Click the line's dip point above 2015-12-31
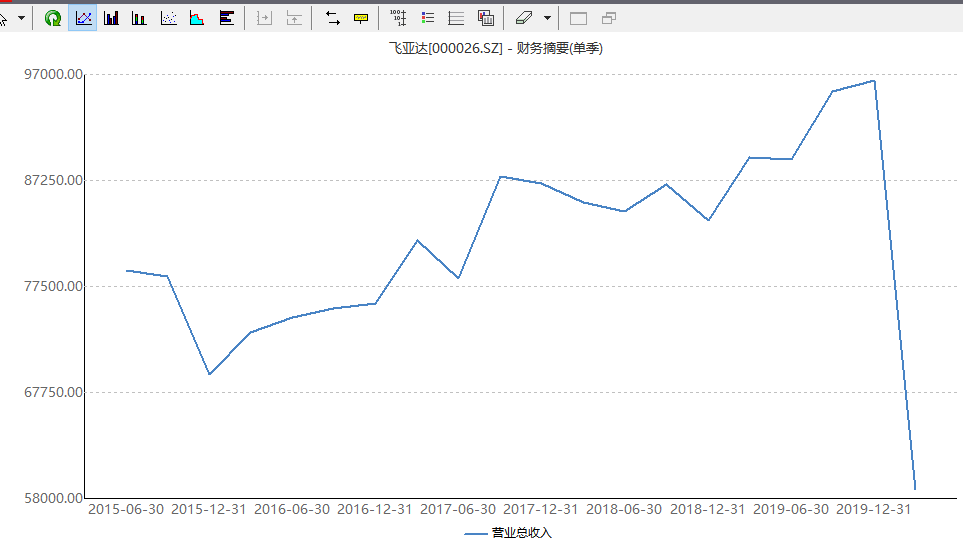963x555 pixels. (209, 374)
